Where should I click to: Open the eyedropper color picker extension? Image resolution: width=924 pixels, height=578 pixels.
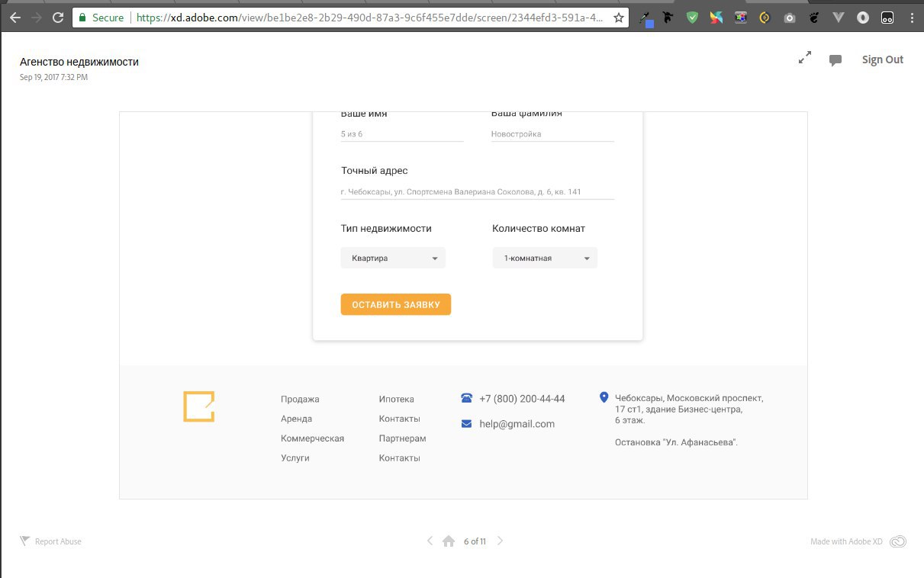[x=647, y=18]
